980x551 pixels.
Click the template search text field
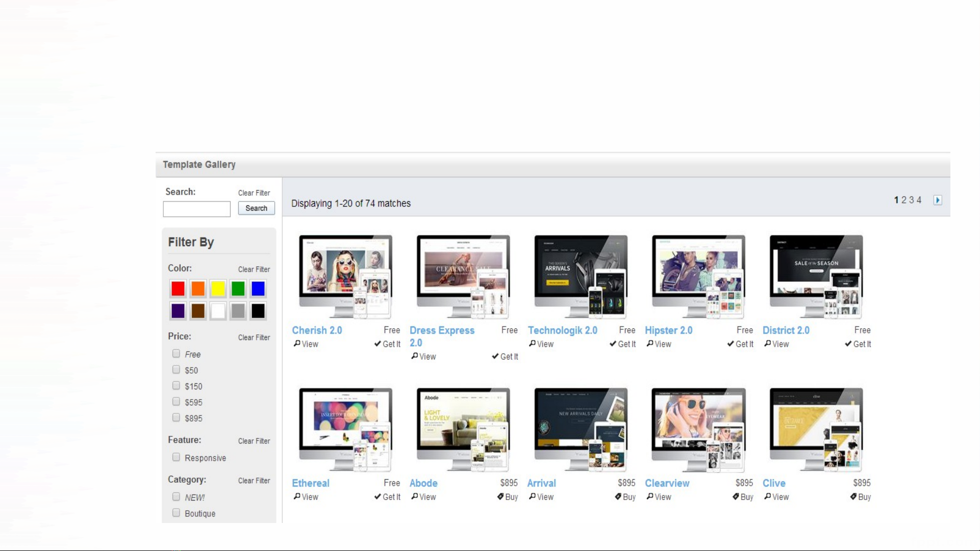196,209
